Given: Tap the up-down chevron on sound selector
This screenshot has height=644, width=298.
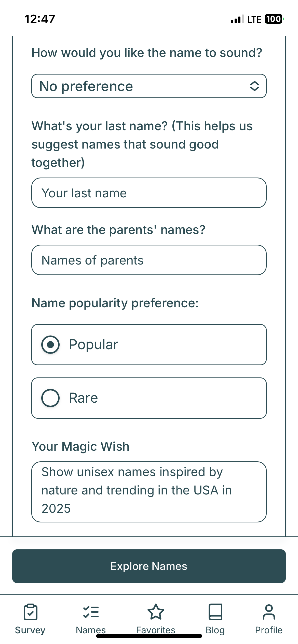Looking at the screenshot, I should click(254, 86).
